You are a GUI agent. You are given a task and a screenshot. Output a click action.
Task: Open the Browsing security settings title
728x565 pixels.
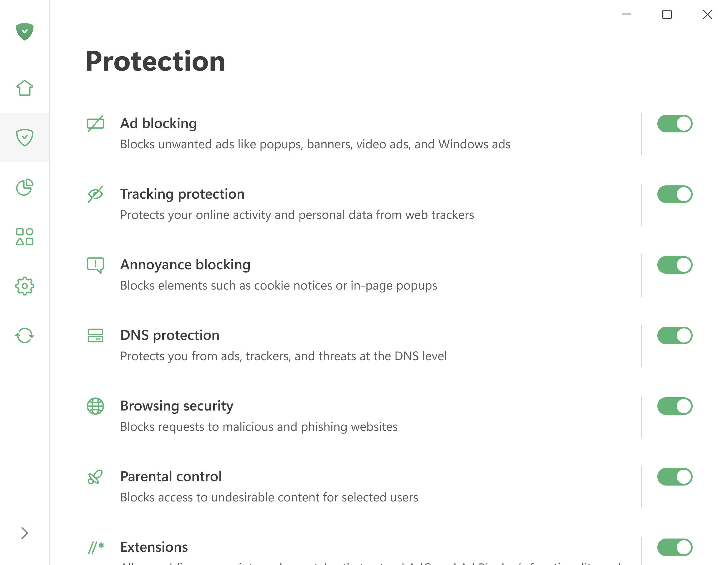click(x=177, y=406)
